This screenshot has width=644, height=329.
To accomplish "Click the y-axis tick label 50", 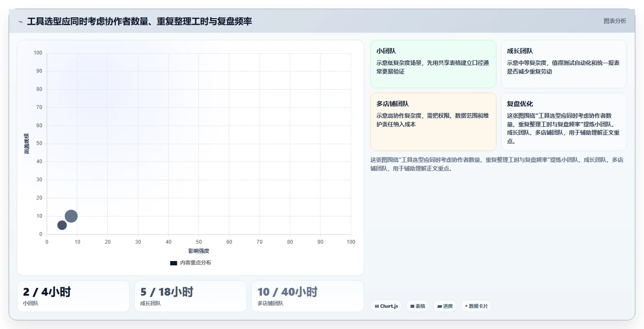I will tap(39, 143).
